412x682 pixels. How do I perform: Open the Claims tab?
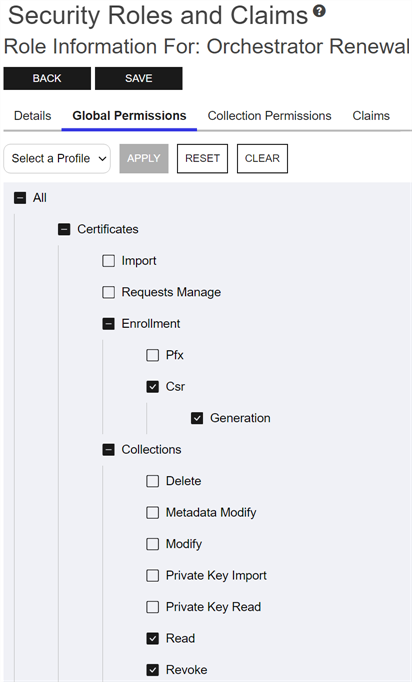tap(371, 116)
